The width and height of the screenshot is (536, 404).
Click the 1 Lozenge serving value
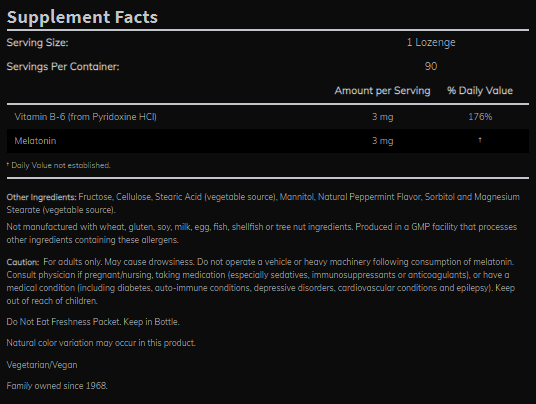[431, 42]
